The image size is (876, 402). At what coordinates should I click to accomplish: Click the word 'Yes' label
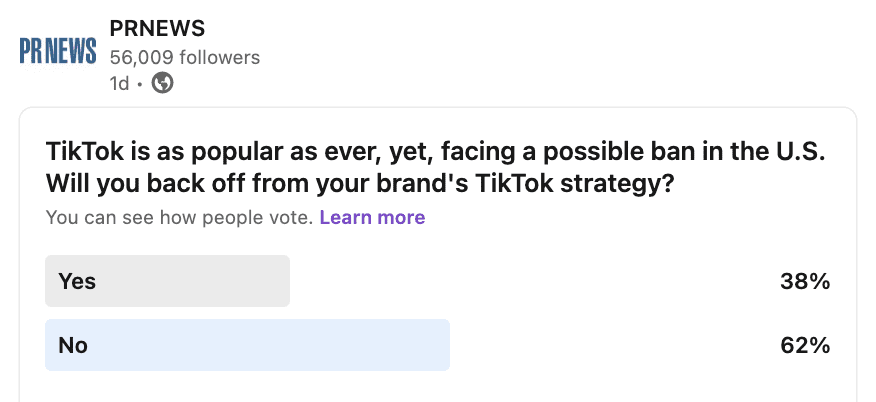point(77,281)
